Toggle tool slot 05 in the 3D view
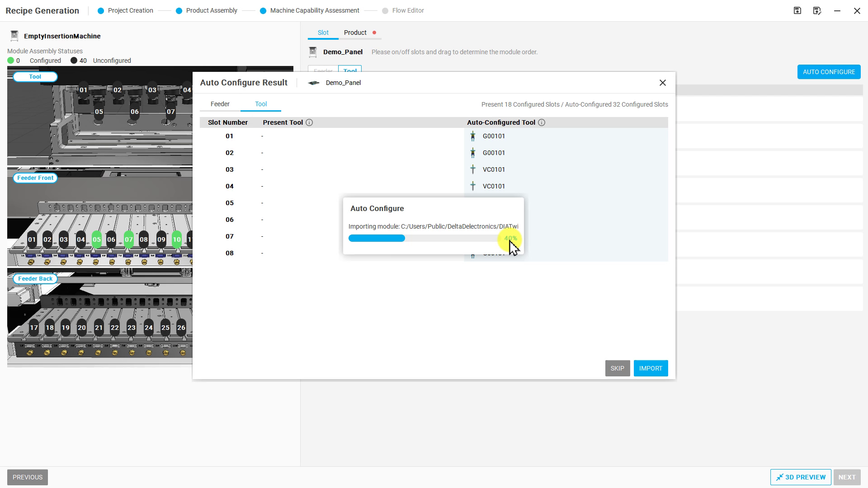868x488 pixels. tap(99, 112)
